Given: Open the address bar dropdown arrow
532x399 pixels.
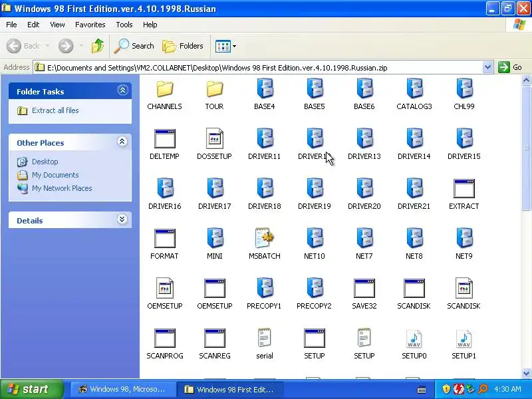Looking at the screenshot, I should tap(487, 68).
